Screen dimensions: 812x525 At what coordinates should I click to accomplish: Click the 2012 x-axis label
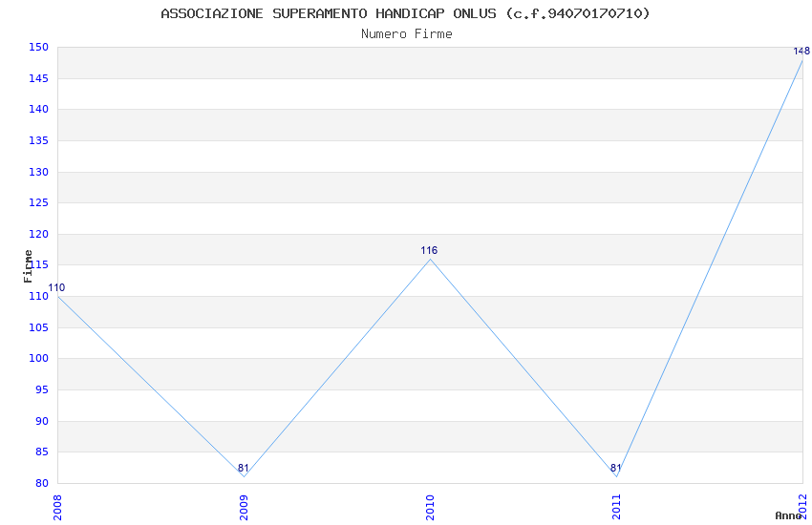pos(802,507)
